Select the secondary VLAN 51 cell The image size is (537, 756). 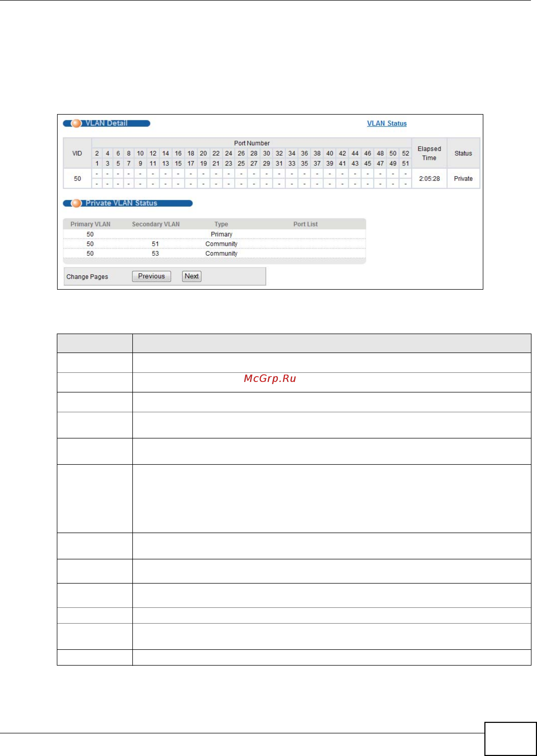click(x=155, y=244)
